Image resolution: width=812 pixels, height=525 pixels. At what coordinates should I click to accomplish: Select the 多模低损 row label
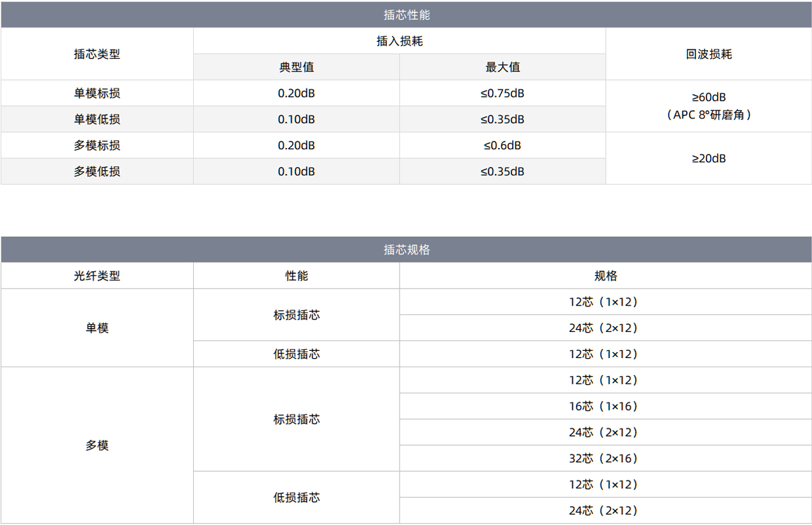pyautogui.click(x=97, y=172)
